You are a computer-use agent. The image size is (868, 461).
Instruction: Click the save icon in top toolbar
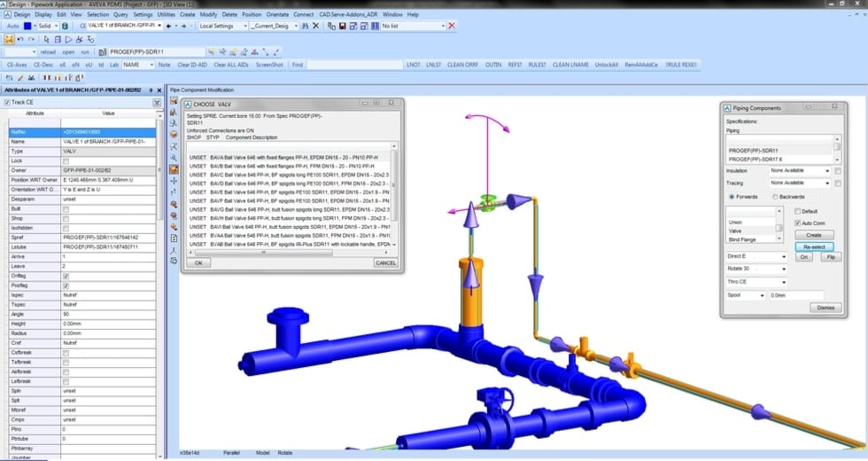[x=342, y=27]
